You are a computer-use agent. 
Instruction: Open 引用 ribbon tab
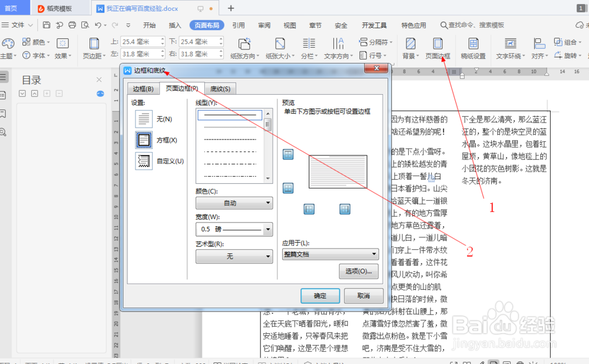pyautogui.click(x=239, y=25)
